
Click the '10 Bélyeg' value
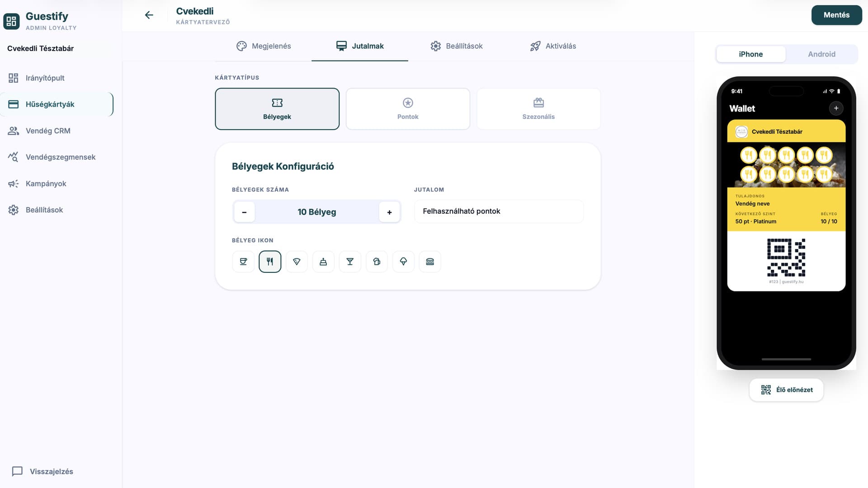click(x=316, y=212)
